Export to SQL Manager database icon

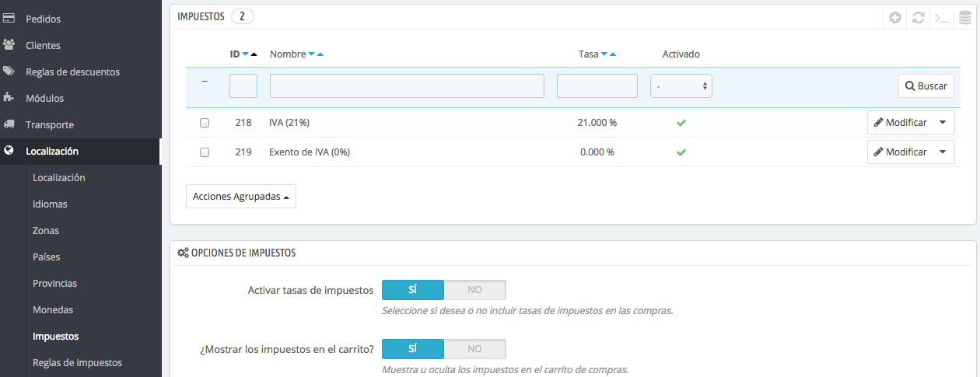point(965,17)
